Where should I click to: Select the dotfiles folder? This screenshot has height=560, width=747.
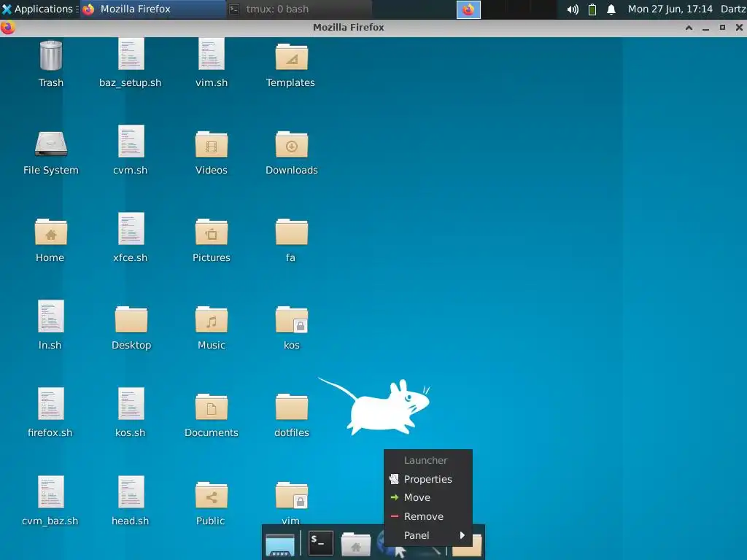292,407
